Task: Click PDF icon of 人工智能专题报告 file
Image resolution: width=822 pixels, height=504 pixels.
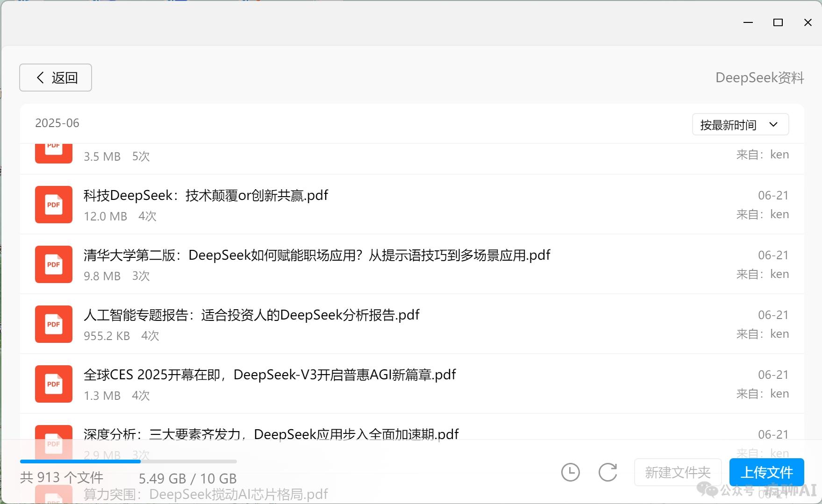Action: [x=54, y=324]
